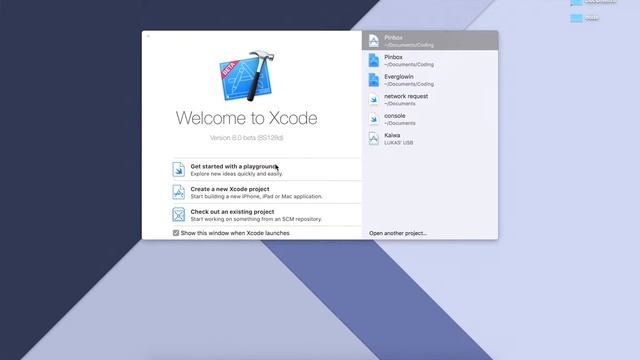The width and height of the screenshot is (640, 360).
Task: Close the Welcome to Xcode window
Action: (148, 36)
